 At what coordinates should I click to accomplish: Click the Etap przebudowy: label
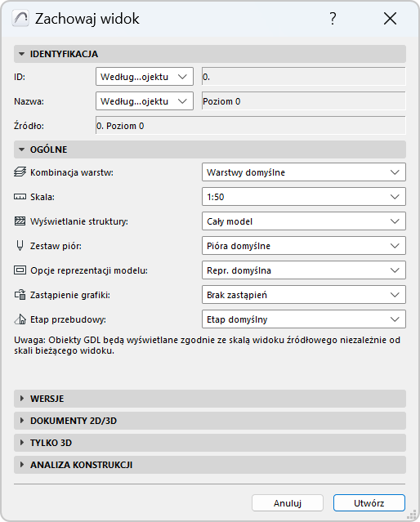point(68,319)
